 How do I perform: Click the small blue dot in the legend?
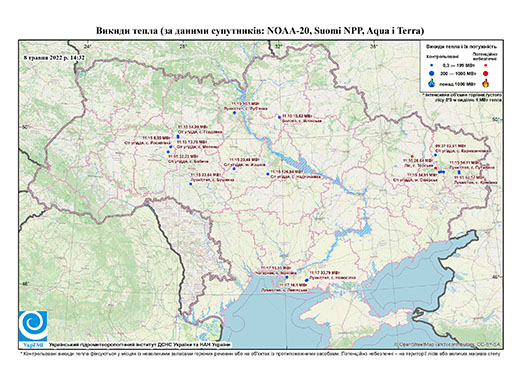(431, 66)
